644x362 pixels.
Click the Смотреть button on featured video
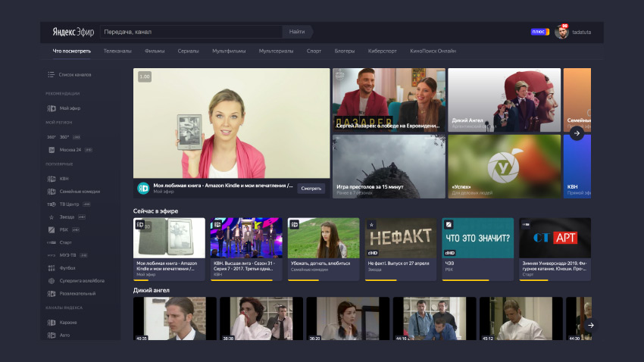(x=311, y=189)
